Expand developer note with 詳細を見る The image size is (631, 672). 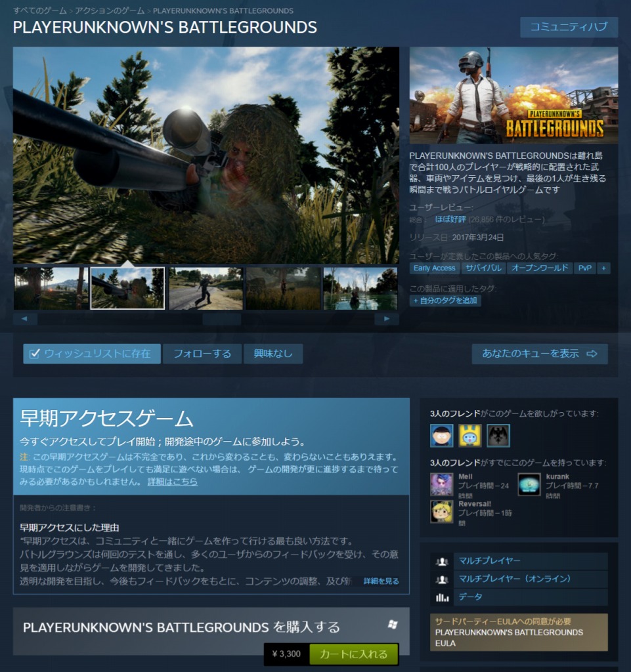pos(381,581)
